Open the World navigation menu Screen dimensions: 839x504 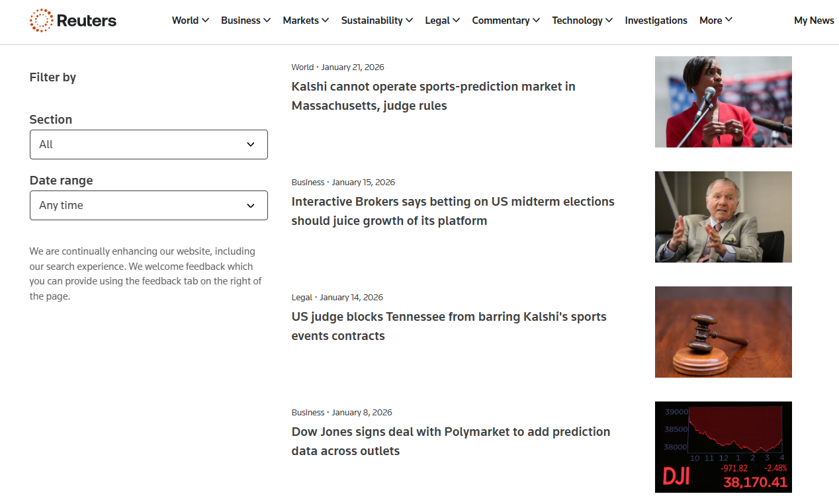coord(190,21)
